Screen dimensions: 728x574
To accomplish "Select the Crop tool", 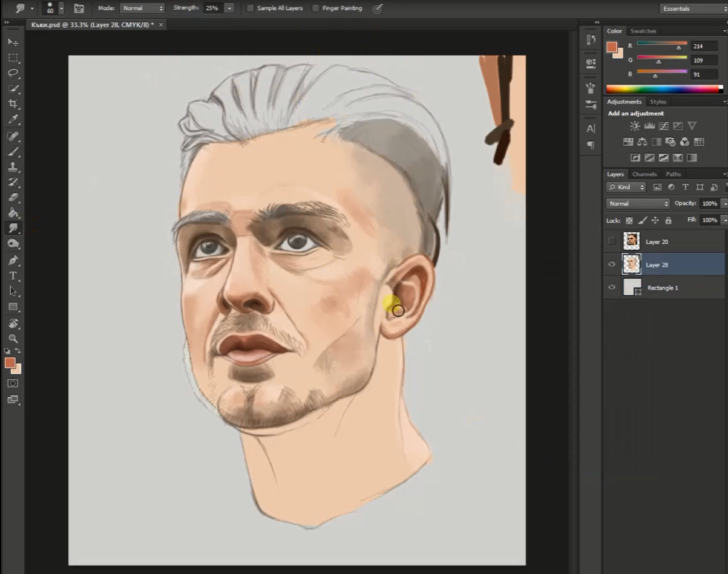I will tap(13, 104).
